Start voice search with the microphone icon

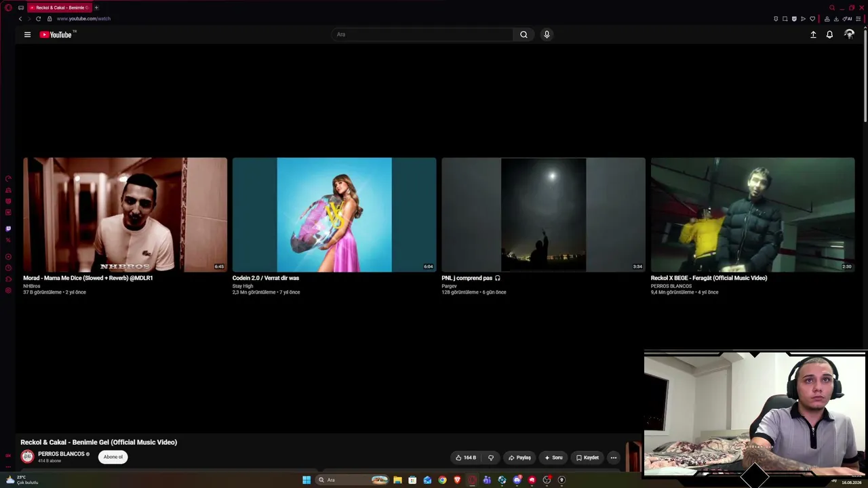coord(547,35)
